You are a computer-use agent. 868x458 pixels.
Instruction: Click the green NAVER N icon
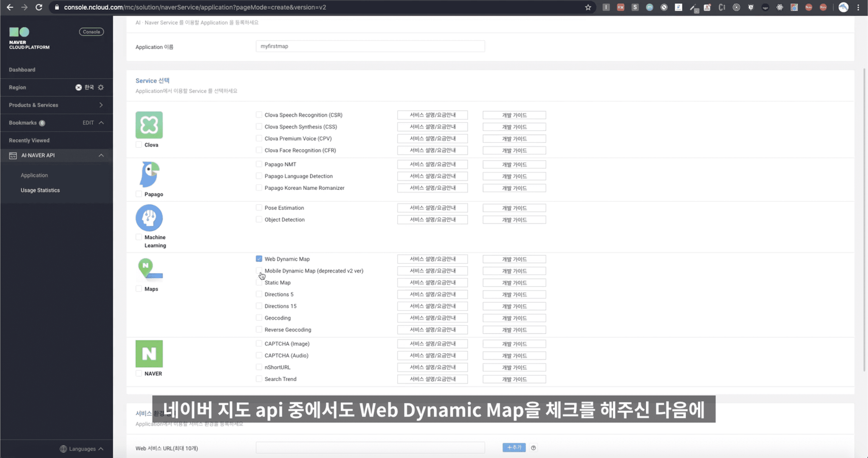pos(149,354)
